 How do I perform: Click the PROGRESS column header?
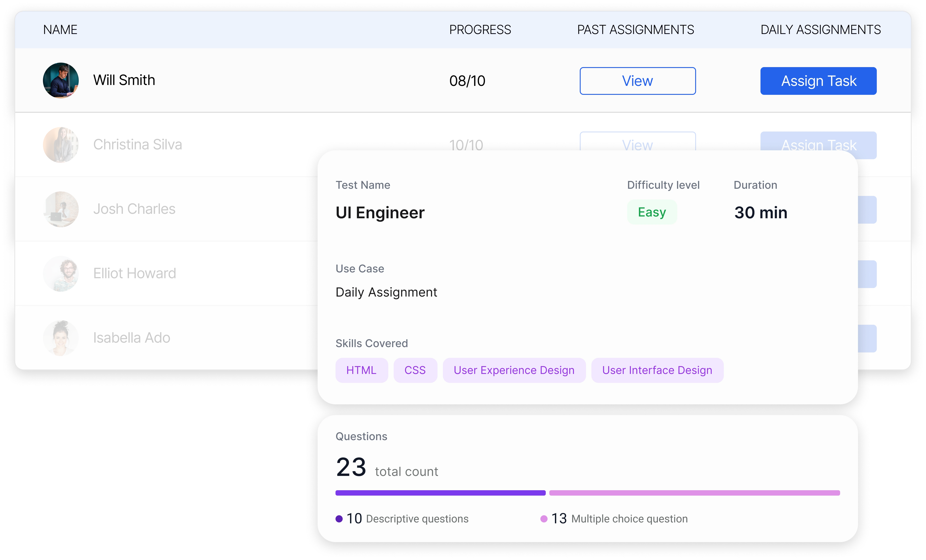[480, 30]
